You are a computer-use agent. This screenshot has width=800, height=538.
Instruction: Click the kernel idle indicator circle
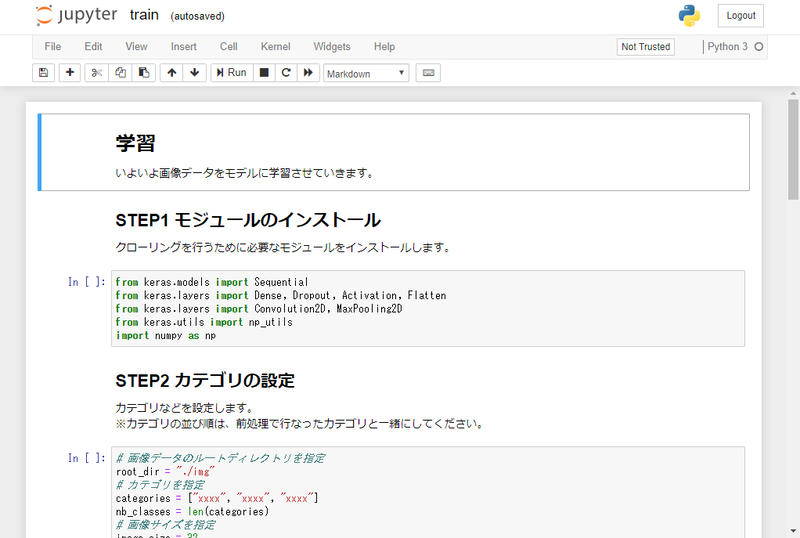coord(759,46)
